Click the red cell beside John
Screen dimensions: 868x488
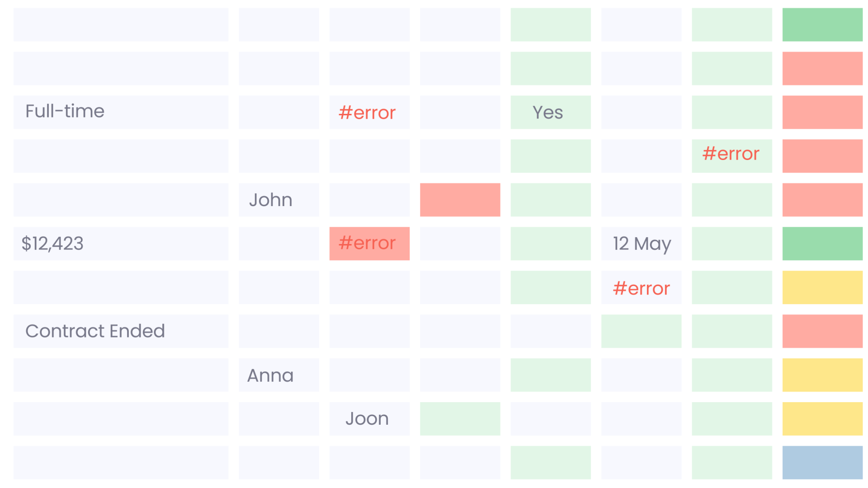[460, 200]
